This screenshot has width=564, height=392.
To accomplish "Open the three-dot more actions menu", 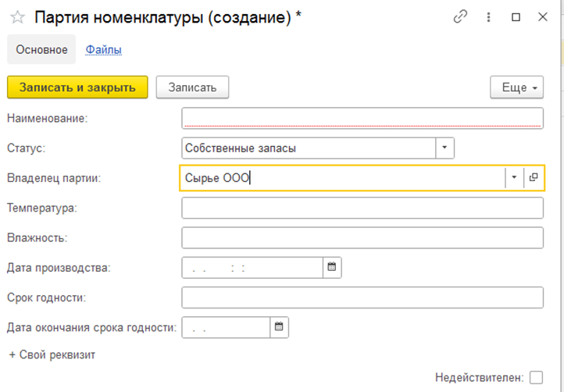I will pyautogui.click(x=488, y=17).
